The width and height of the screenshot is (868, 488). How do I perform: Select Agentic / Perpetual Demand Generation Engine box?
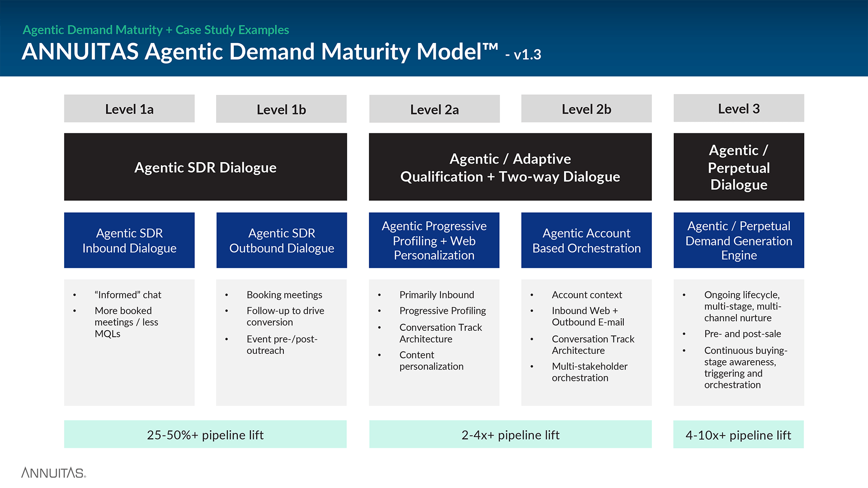[739, 240]
